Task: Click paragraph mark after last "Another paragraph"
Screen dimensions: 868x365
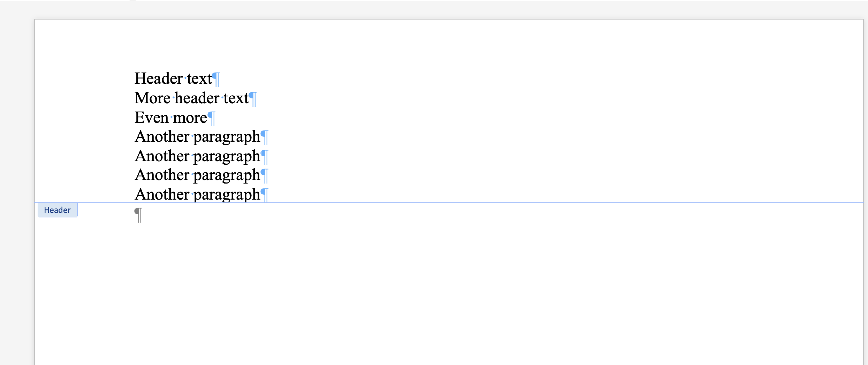Action: point(265,195)
